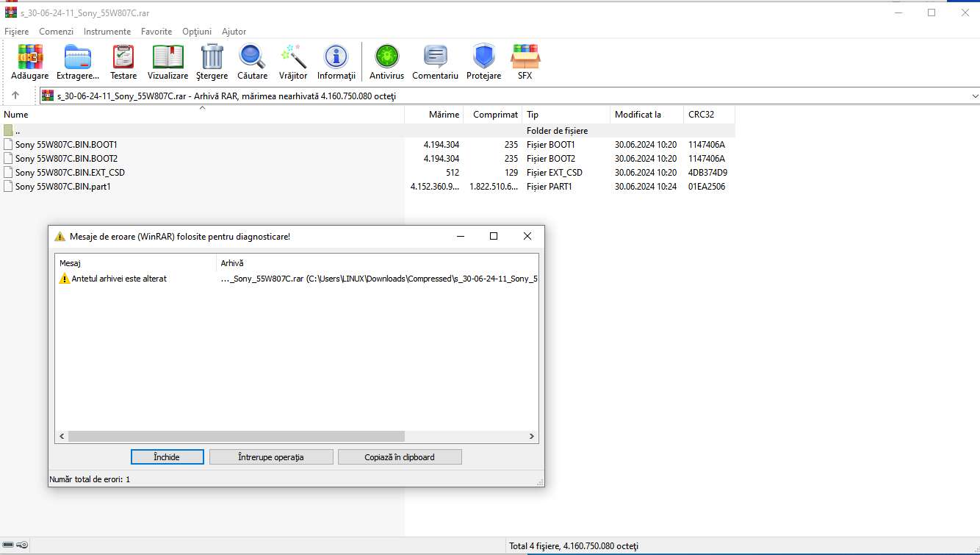Open the Vizualizare toolbar icon
Image resolution: width=980 pixels, height=555 pixels.
coord(167,57)
